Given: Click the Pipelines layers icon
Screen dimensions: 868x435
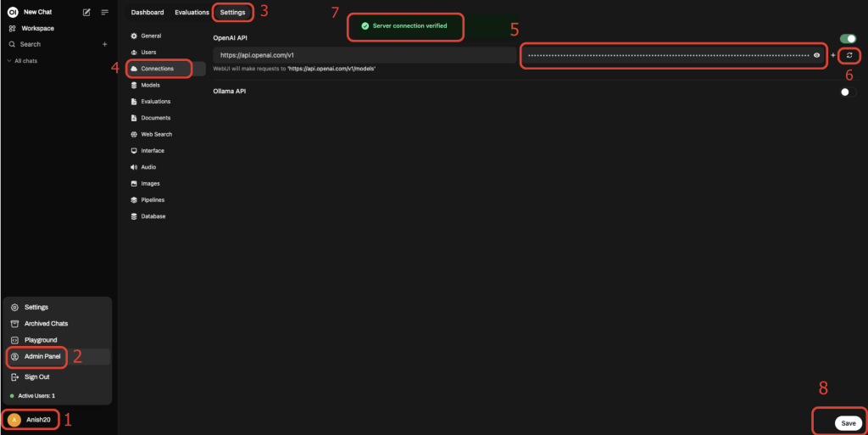Looking at the screenshot, I should point(134,200).
